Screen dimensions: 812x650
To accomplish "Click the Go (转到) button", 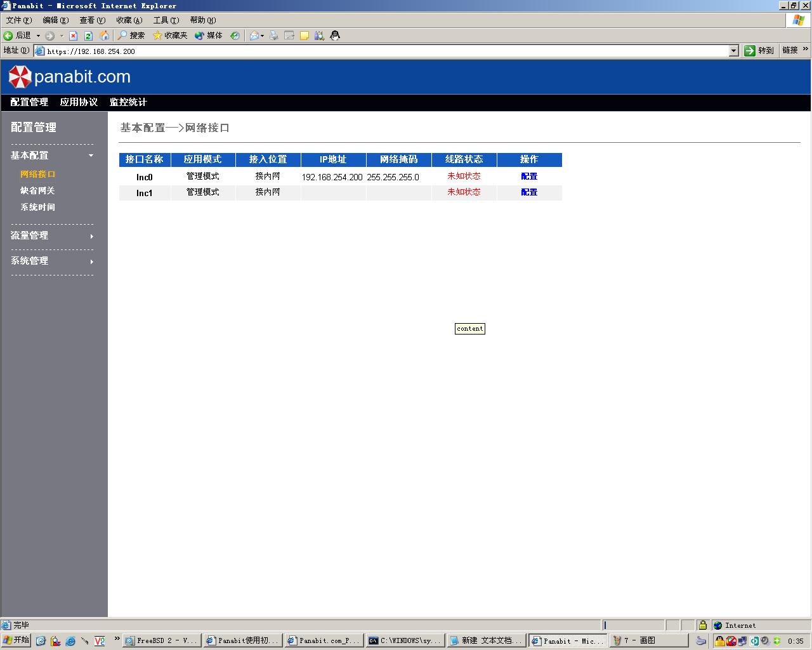I will (x=759, y=51).
